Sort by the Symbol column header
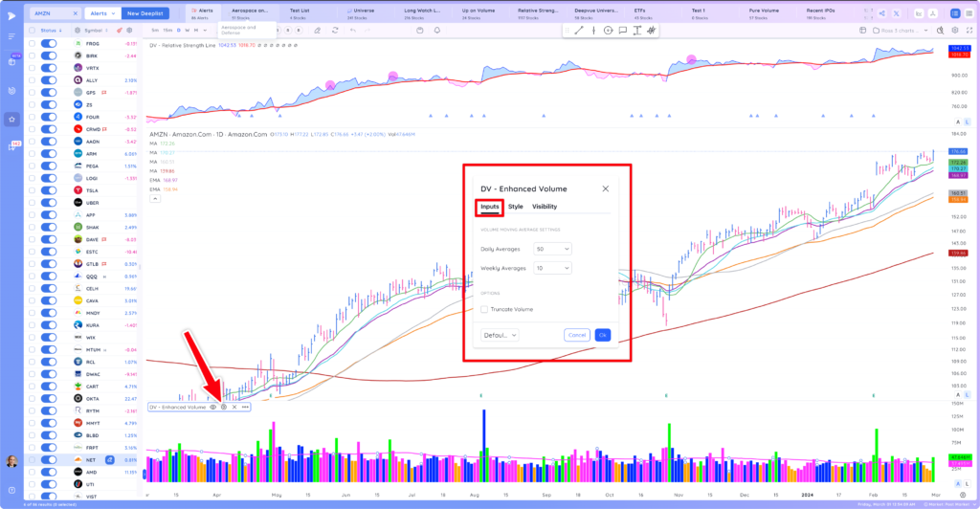 click(x=97, y=30)
